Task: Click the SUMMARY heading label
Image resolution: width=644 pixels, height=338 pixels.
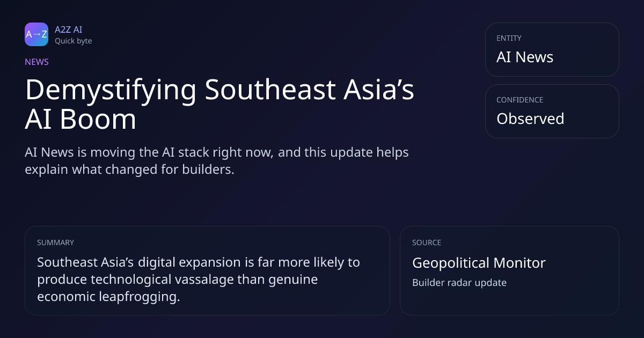Action: point(55,243)
